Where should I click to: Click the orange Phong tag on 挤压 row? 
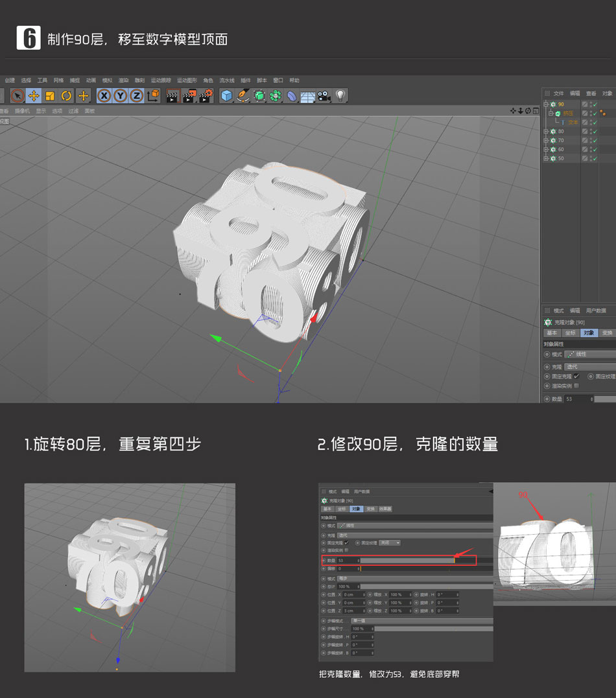tap(602, 113)
